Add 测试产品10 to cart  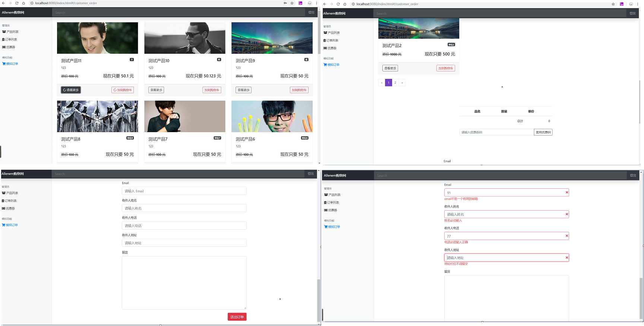point(212,90)
